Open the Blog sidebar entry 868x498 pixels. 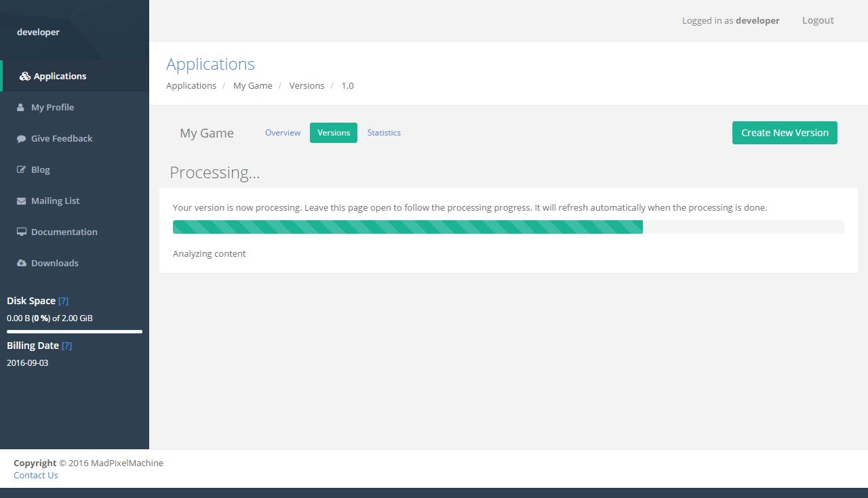point(75,169)
